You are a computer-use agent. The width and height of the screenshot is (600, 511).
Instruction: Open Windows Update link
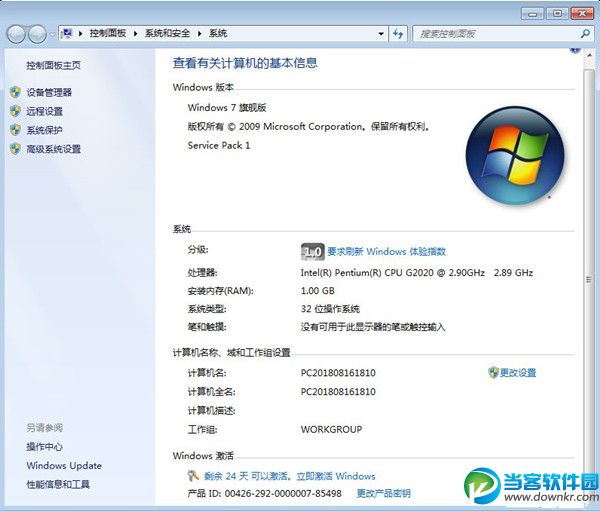(x=64, y=465)
